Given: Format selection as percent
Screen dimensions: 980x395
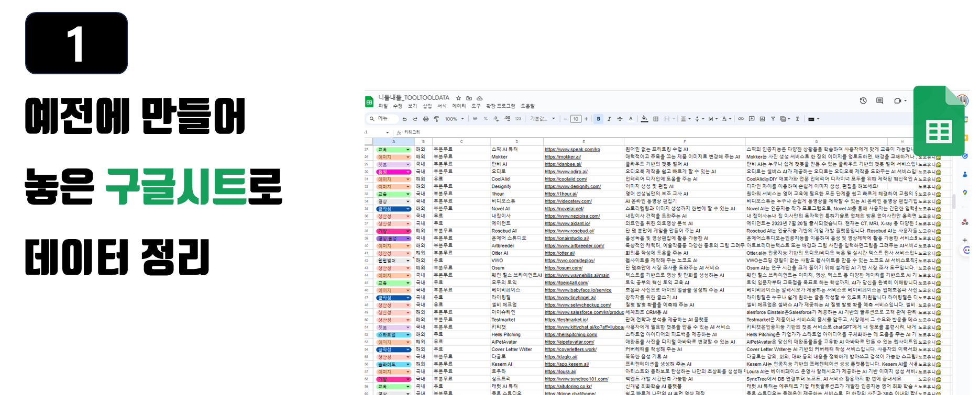Looking at the screenshot, I should pos(486,119).
